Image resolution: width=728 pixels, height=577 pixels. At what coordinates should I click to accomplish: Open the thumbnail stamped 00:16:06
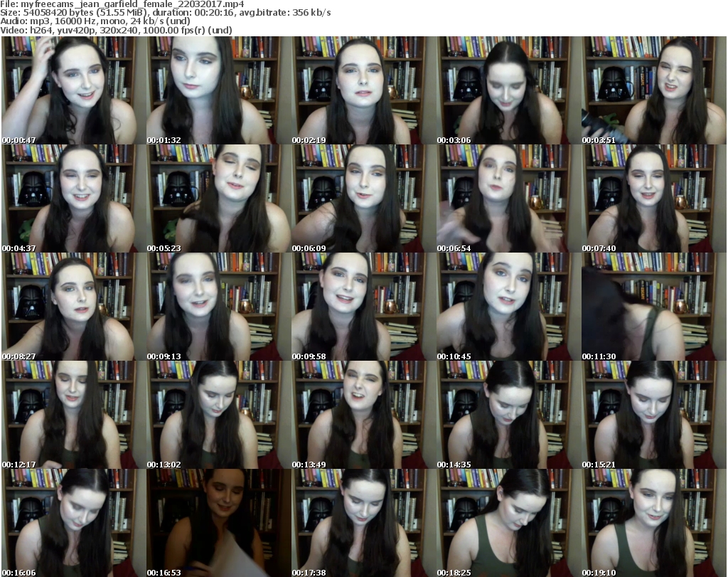(x=73, y=523)
